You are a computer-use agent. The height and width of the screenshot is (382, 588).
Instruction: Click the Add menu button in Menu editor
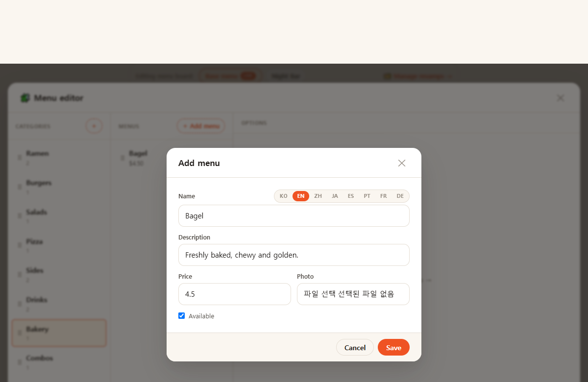point(201,126)
